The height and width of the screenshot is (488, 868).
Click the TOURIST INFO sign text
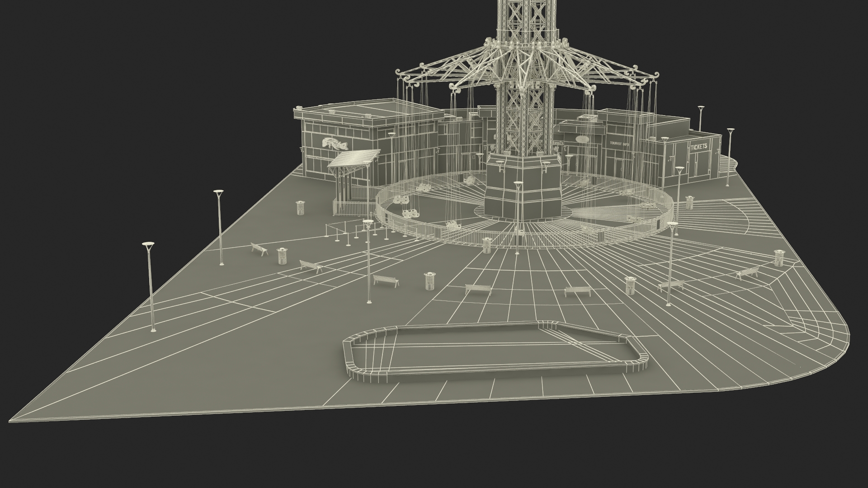[619, 143]
